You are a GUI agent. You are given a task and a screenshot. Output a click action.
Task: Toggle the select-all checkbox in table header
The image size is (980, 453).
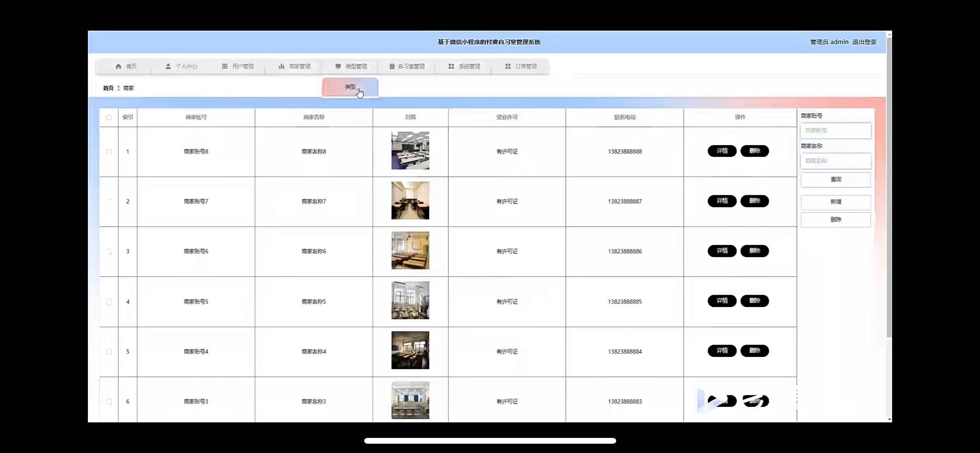[x=109, y=117]
